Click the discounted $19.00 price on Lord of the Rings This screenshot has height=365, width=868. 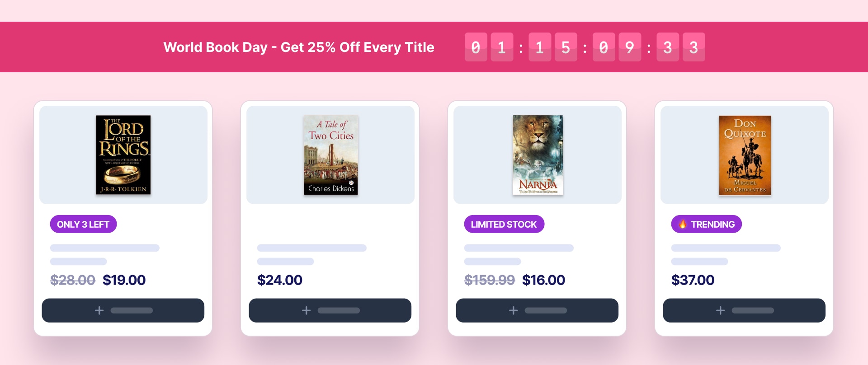[x=123, y=280]
